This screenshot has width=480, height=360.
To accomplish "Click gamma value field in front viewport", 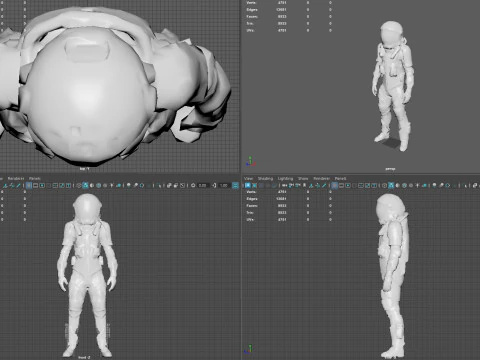I will (x=224, y=185).
